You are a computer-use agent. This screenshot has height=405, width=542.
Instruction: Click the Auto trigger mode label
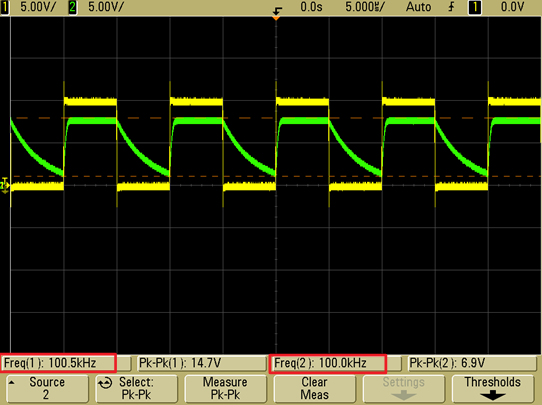click(418, 7)
